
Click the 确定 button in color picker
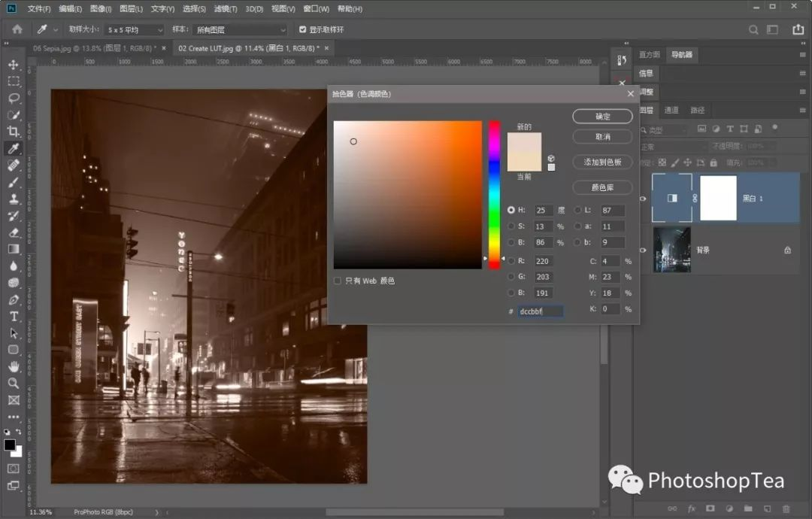pos(602,117)
